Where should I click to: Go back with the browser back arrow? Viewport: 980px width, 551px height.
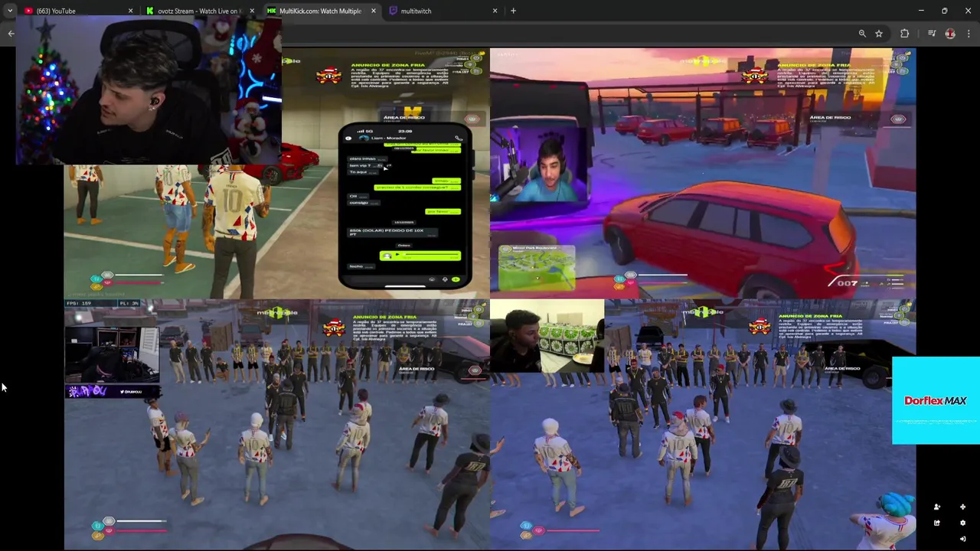pyautogui.click(x=11, y=34)
